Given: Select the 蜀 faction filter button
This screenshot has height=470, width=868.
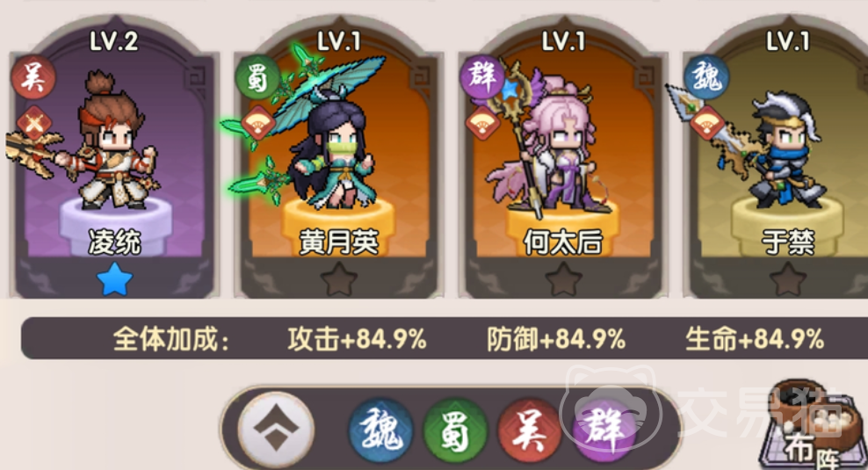Looking at the screenshot, I should pos(455,430).
